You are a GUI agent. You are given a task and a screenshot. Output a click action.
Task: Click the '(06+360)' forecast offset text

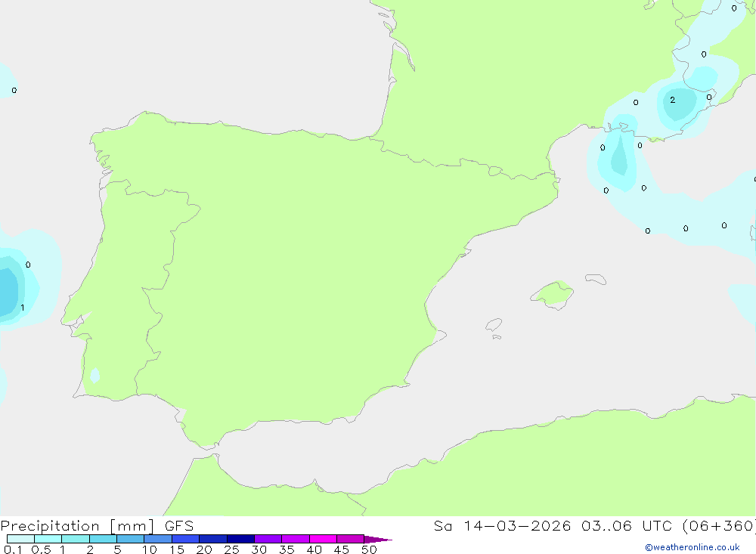[x=719, y=525]
